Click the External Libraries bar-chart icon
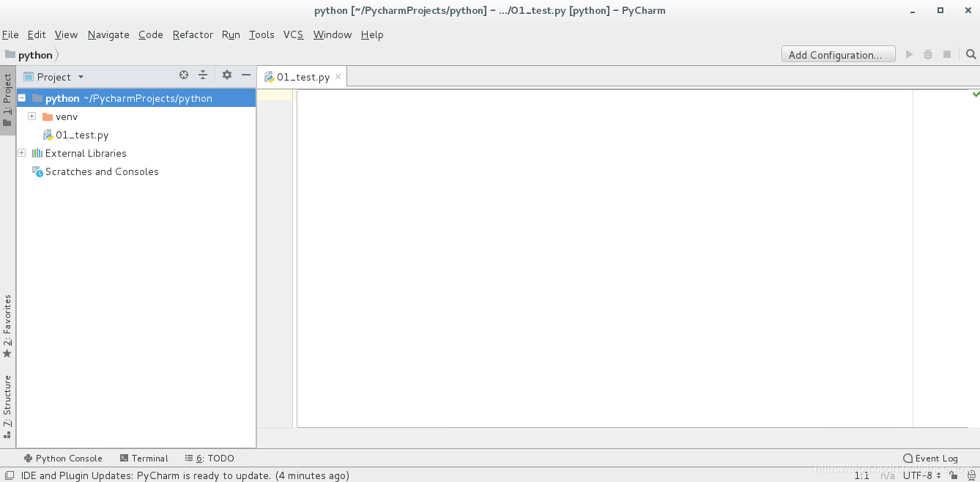 [x=37, y=153]
